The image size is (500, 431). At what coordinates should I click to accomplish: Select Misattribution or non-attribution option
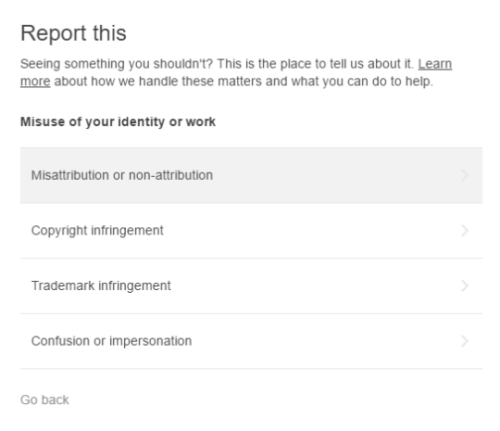(x=122, y=175)
